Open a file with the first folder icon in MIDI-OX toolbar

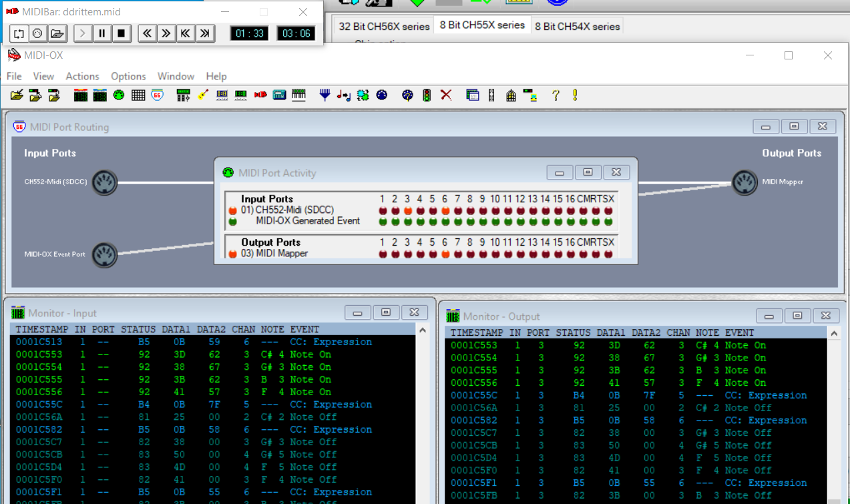[x=17, y=95]
